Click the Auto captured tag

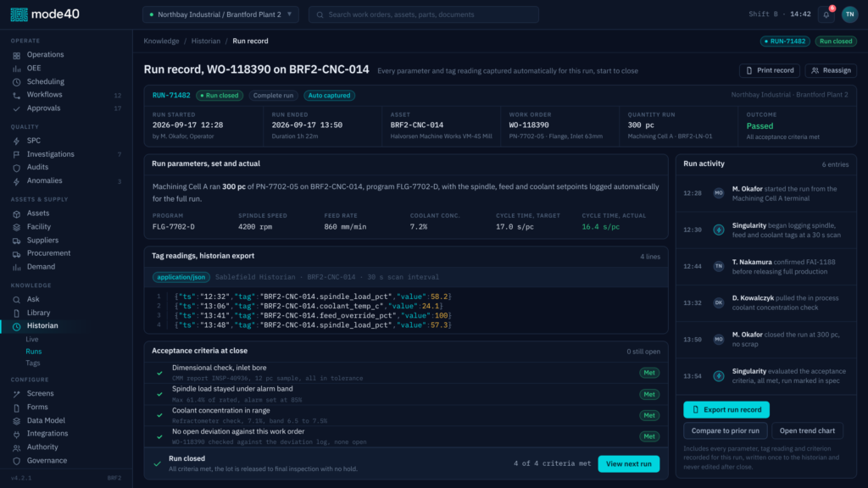(x=329, y=95)
